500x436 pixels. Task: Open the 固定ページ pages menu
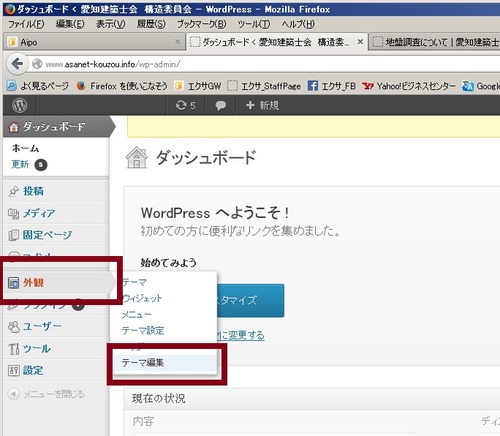coord(47,235)
